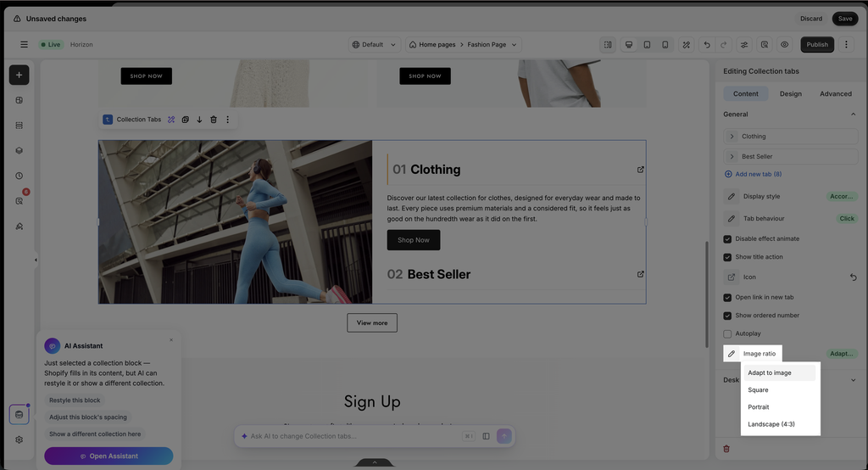Screen dimensions: 868x470
Task: Discard unsaved changes
Action: tap(811, 19)
